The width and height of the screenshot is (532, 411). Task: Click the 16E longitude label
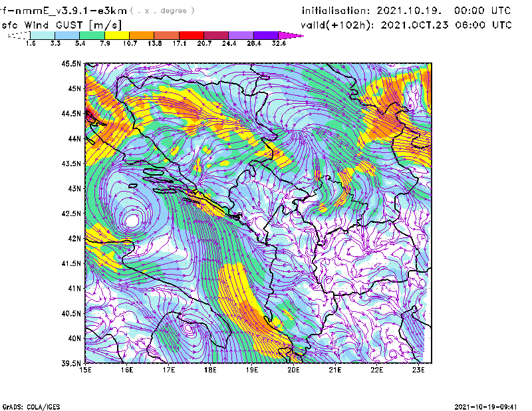click(x=127, y=370)
